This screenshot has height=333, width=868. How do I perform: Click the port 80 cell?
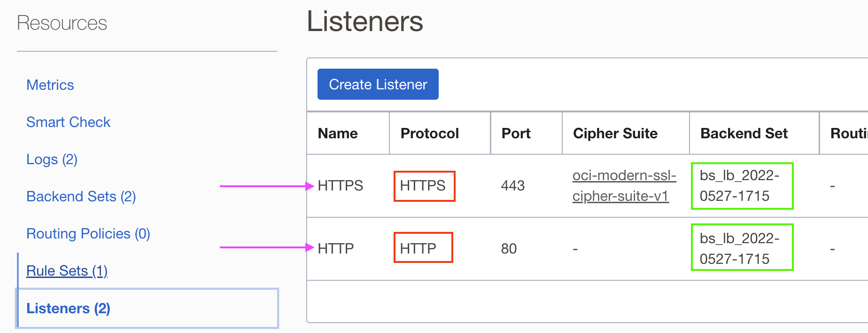click(x=509, y=248)
